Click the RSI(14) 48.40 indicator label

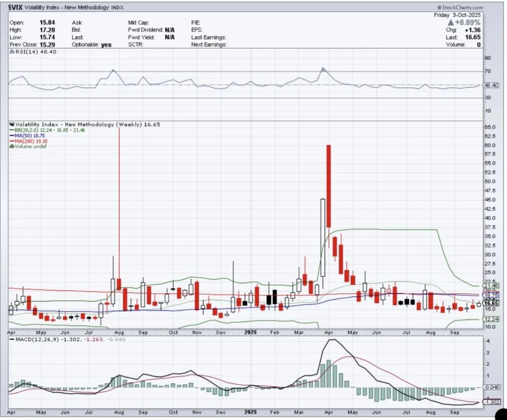pos(33,52)
